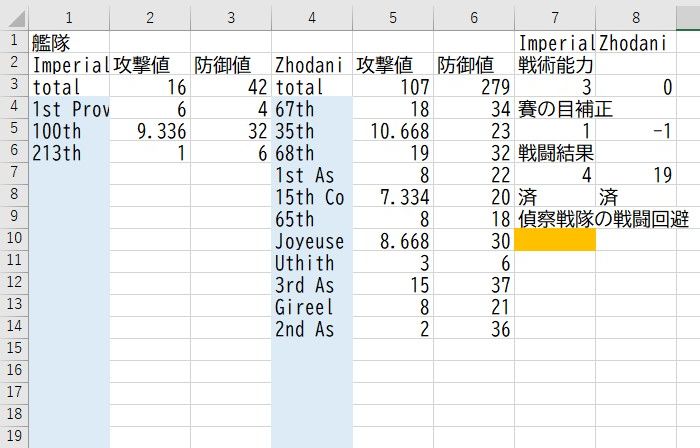Select the value 8.668
Screen dimensions: 700x448
393,240
